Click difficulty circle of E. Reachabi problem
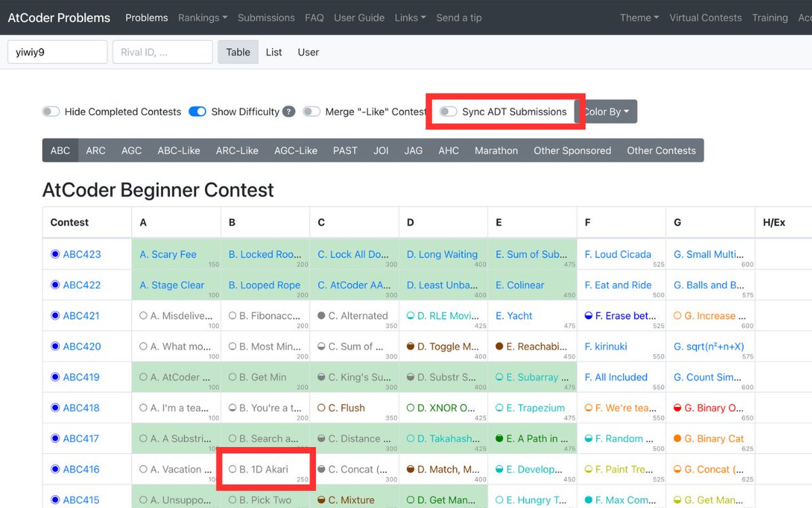Screen dimensions: 812x508 tap(499, 347)
